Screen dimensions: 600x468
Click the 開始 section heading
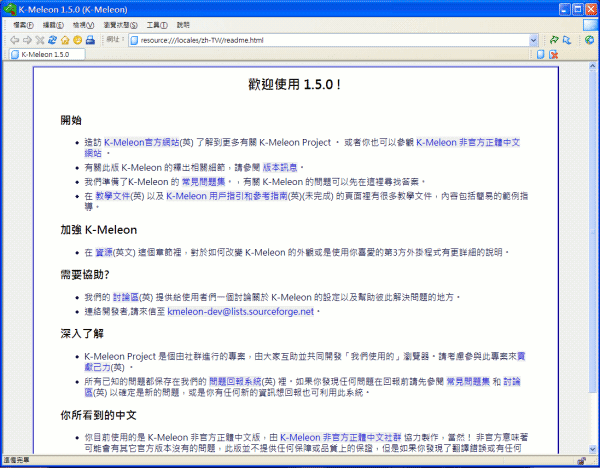pyautogui.click(x=71, y=120)
